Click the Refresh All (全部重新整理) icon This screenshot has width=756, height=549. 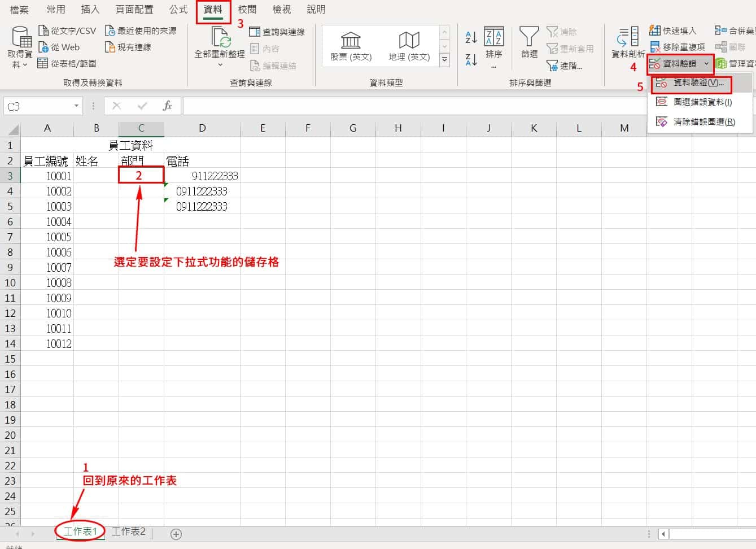click(220, 38)
